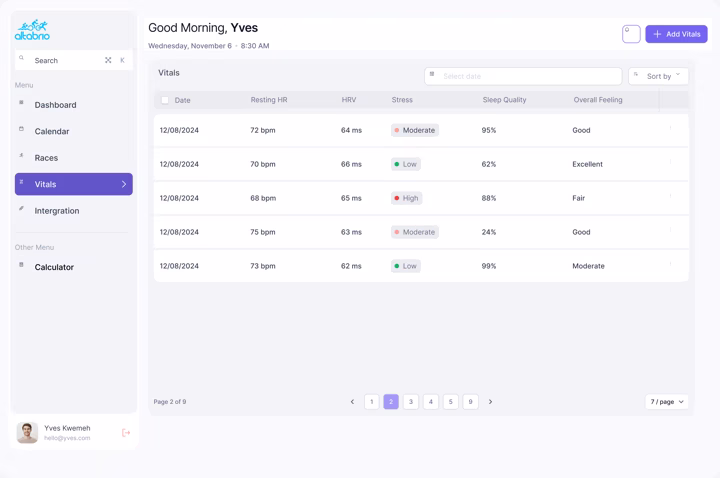Click HRV column header

coord(349,100)
